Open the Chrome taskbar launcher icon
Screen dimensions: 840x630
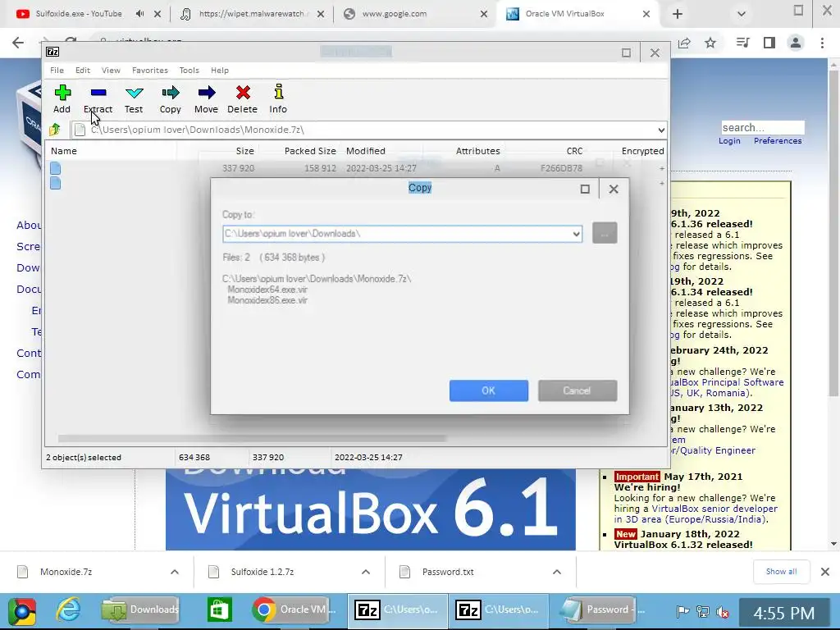pyautogui.click(x=21, y=611)
